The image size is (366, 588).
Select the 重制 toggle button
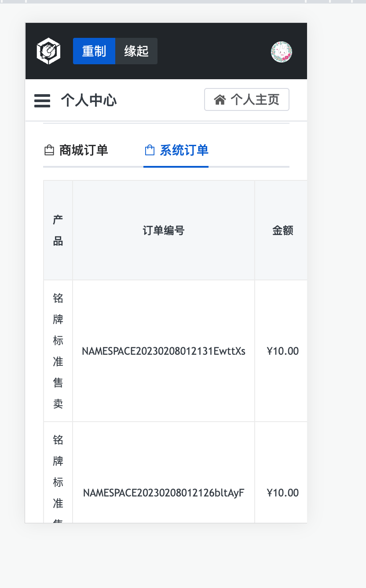point(94,51)
